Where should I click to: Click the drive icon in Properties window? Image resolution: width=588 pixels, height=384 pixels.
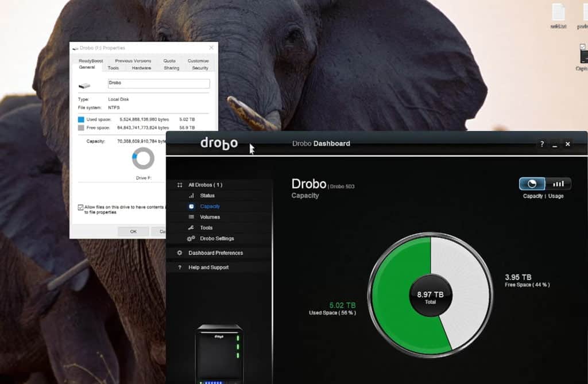(x=84, y=86)
